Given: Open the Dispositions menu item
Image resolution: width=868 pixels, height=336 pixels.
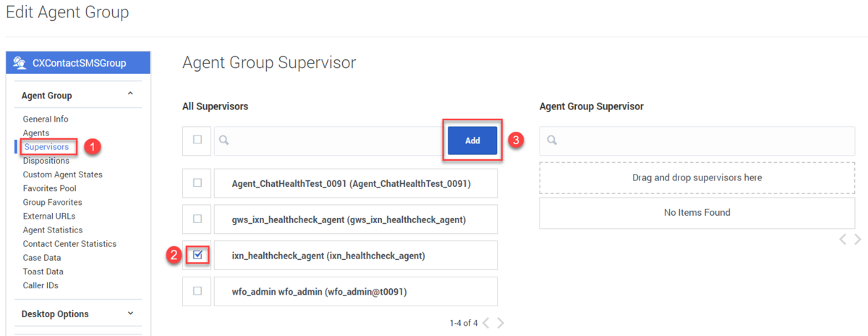Looking at the screenshot, I should 46,161.
